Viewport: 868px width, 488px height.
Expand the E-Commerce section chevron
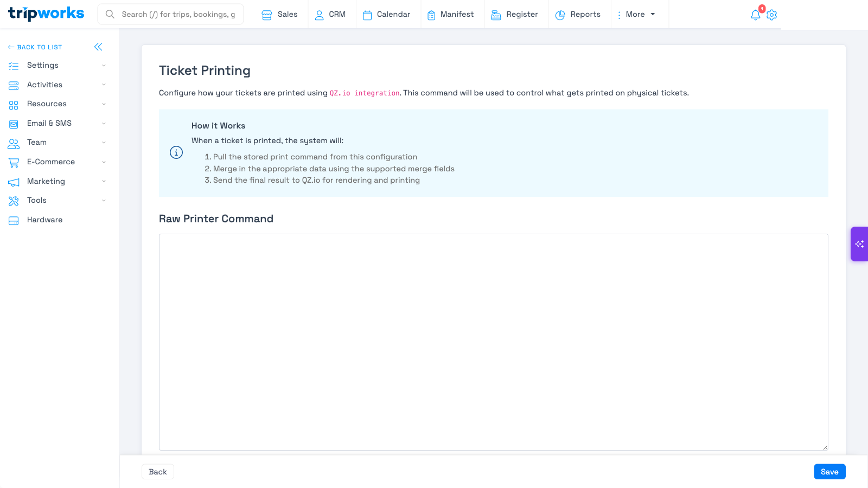click(x=104, y=162)
